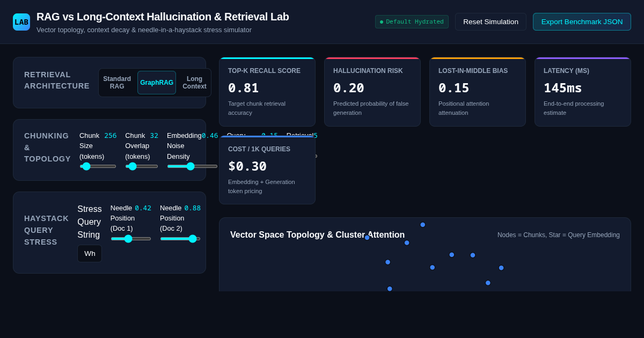
Task: Click the lab title heading
Action: [x=163, y=17]
